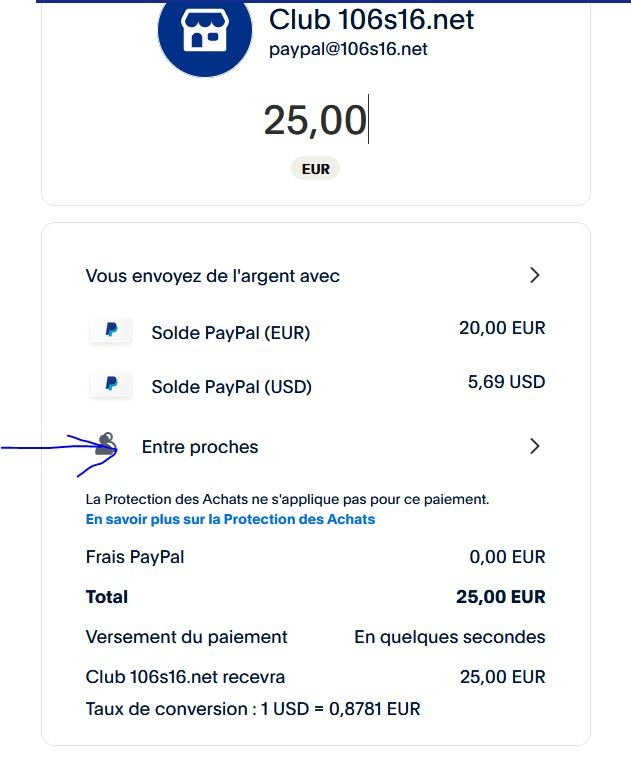Click the Club 106s16.net recipient name
Screen dimensions: 631x762
[x=371, y=19]
